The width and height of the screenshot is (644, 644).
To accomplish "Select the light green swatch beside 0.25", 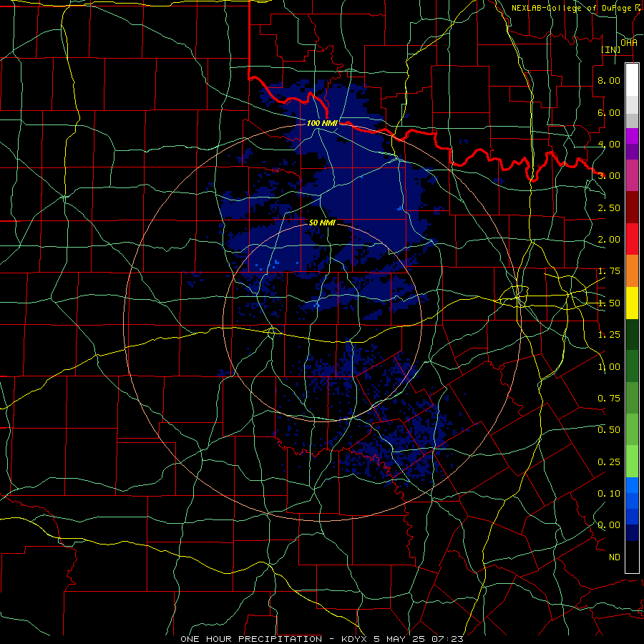I will click(632, 462).
